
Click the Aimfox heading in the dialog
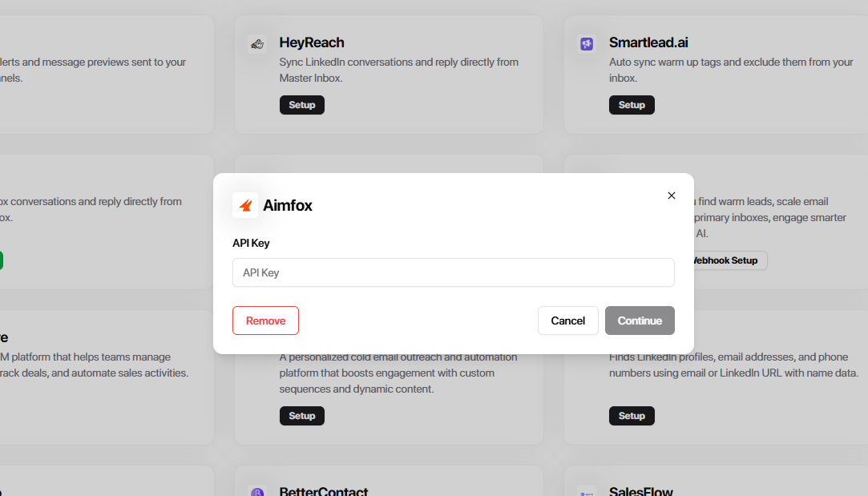288,206
